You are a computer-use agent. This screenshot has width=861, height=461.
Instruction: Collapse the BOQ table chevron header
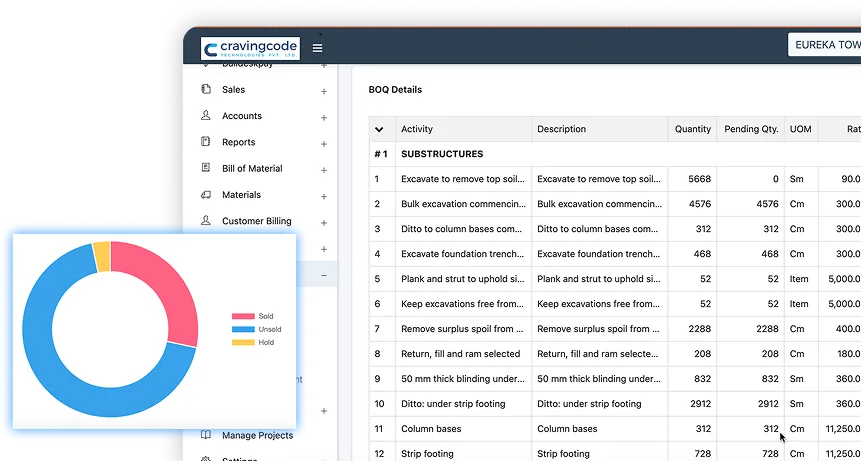(380, 129)
